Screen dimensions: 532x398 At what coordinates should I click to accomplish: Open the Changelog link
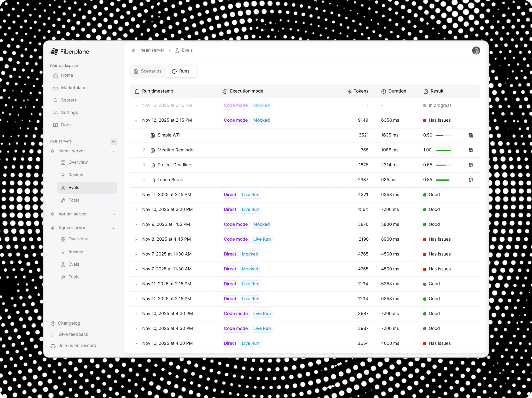point(69,323)
